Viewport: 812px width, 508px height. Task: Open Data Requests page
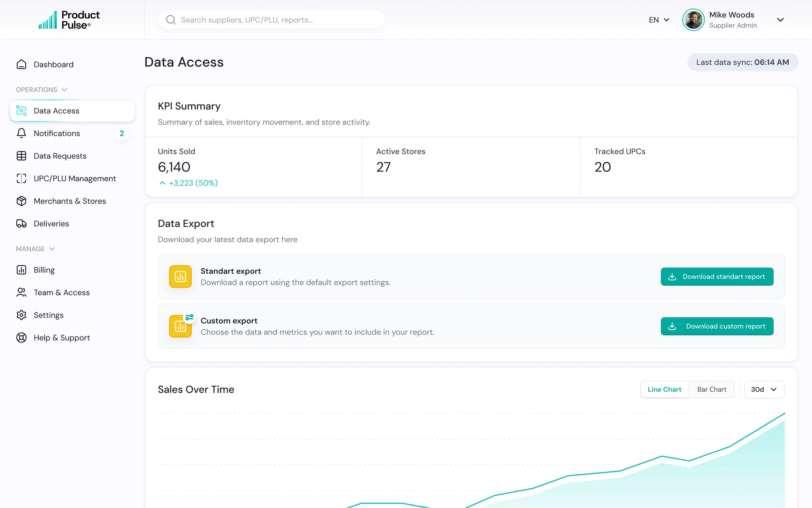click(72, 156)
